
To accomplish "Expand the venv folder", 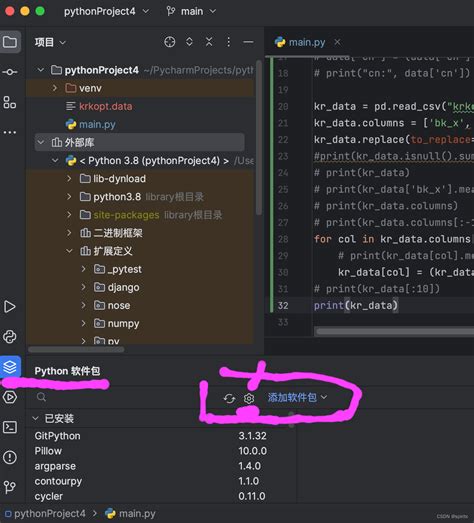I will [x=55, y=88].
